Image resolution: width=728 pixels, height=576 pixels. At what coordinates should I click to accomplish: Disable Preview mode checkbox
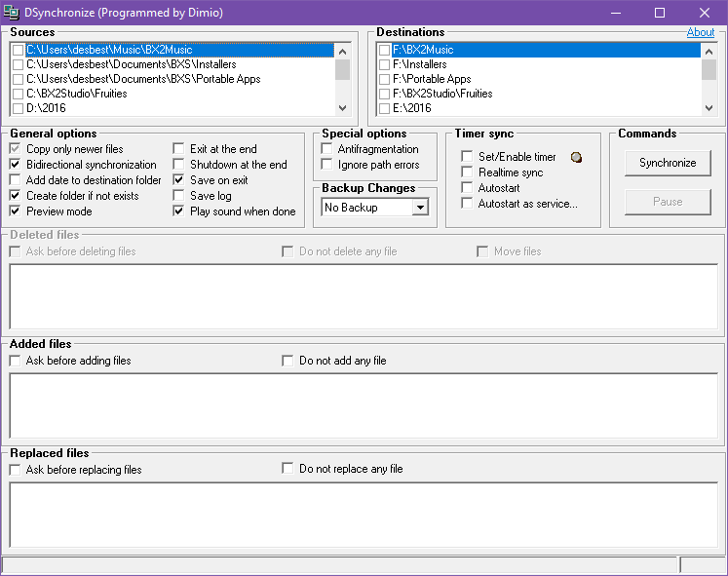click(x=16, y=211)
